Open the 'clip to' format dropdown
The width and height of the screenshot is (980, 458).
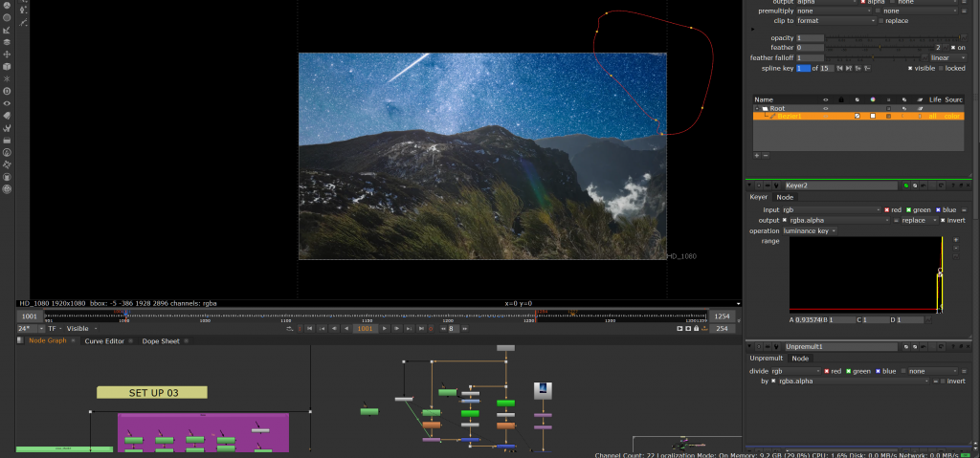(836, 21)
